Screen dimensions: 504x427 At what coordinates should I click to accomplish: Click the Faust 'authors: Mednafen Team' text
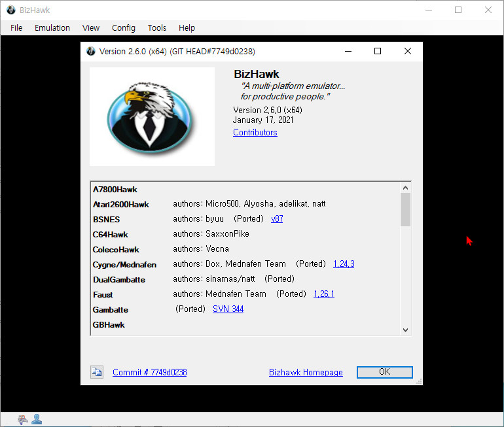click(x=219, y=294)
